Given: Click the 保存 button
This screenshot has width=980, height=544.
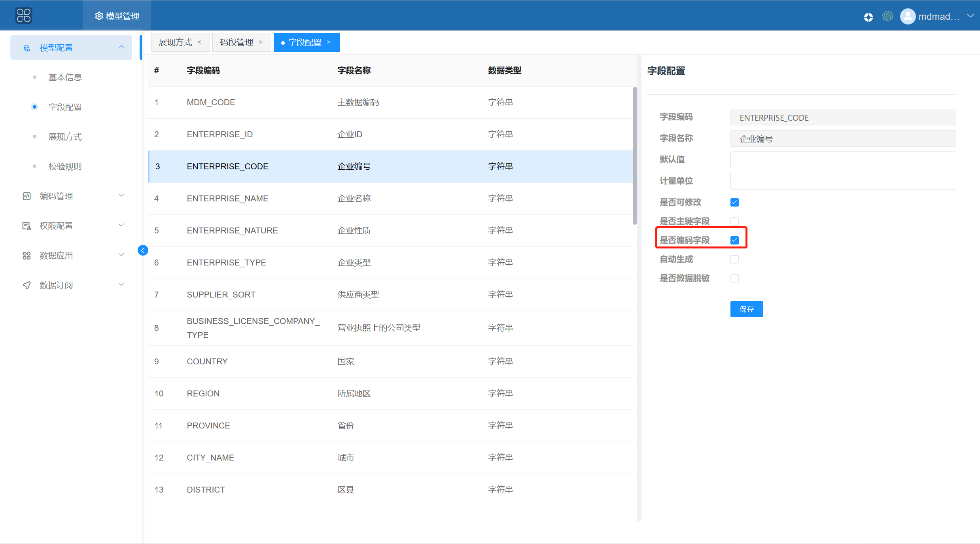Looking at the screenshot, I should (746, 309).
